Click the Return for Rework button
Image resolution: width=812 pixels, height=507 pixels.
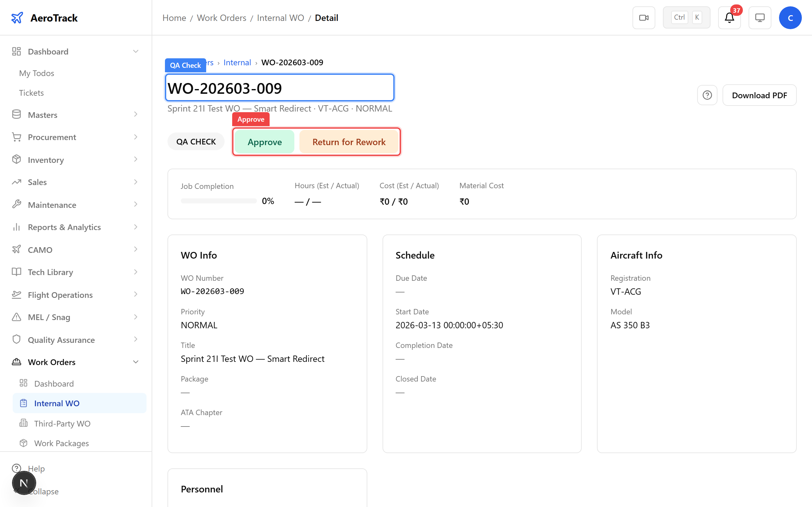pyautogui.click(x=349, y=142)
